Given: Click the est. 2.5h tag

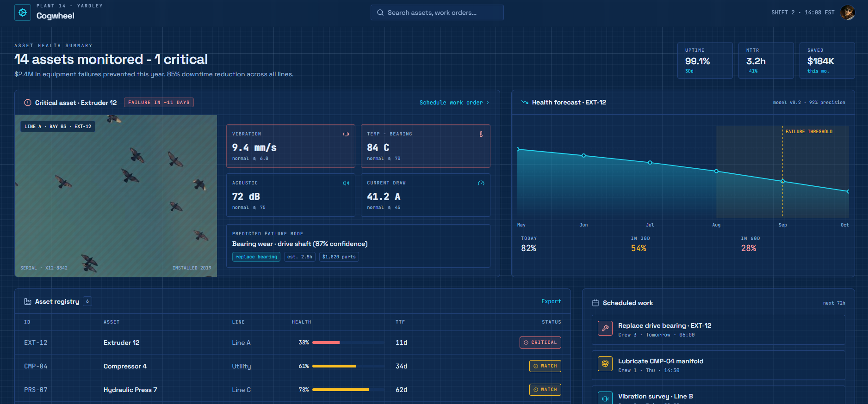Looking at the screenshot, I should click(300, 257).
